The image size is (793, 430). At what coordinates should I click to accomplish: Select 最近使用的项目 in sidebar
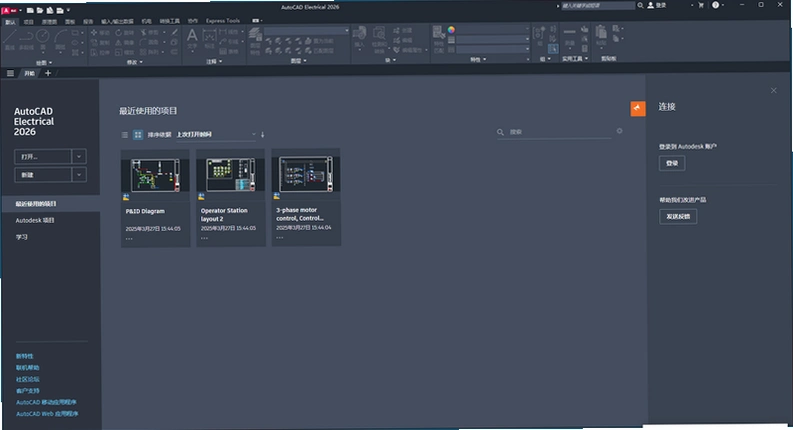point(51,204)
